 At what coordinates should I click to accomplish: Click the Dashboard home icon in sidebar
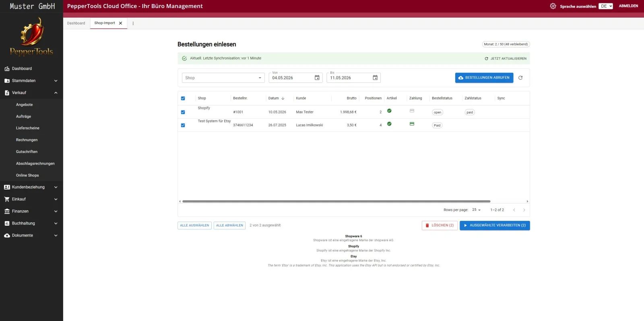tap(7, 69)
